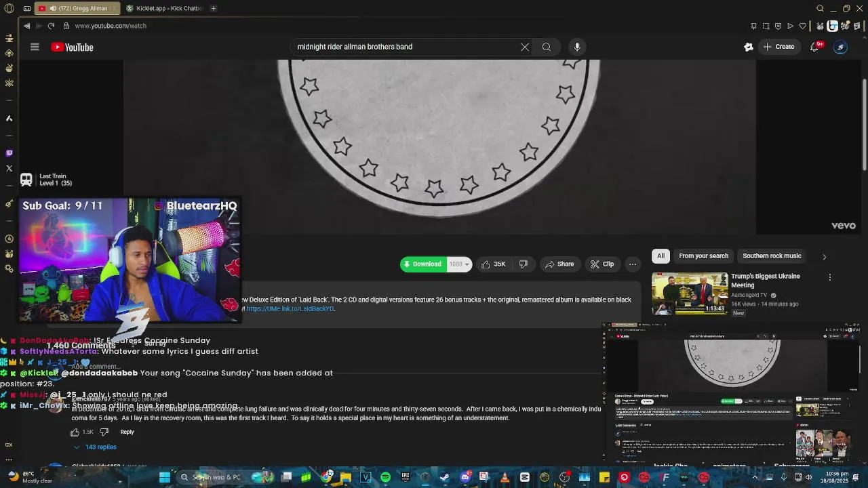Viewport: 868px width, 488px height.
Task: Show next recommendation chips arrow
Action: (x=824, y=257)
